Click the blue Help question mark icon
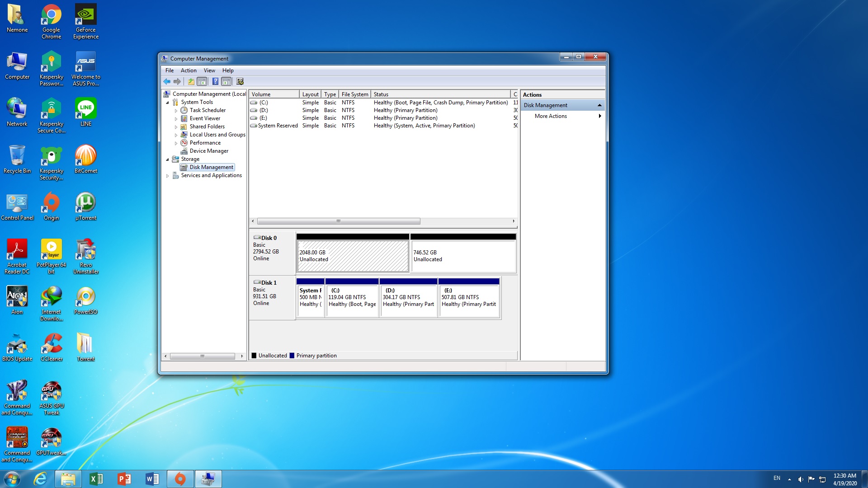Image resolution: width=868 pixels, height=488 pixels. tap(215, 82)
